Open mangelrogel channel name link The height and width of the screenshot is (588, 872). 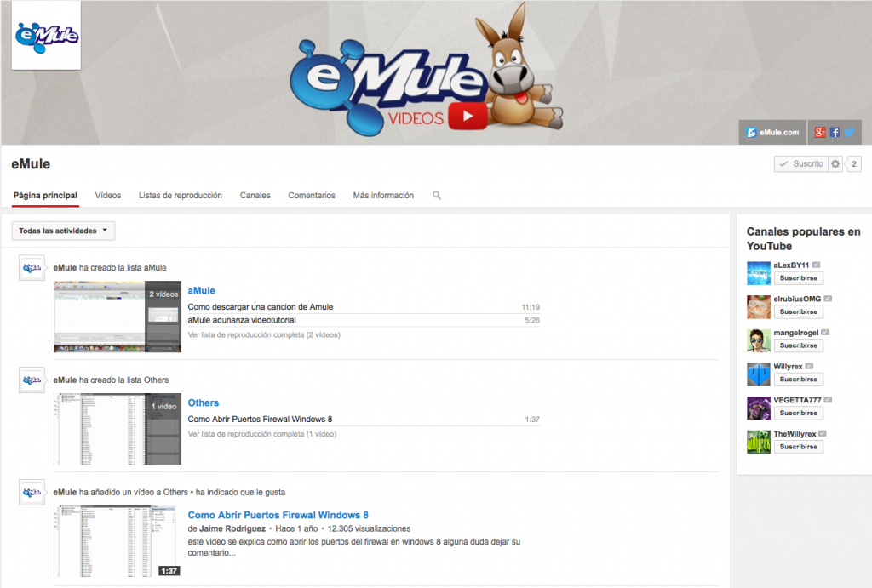pyautogui.click(x=796, y=333)
